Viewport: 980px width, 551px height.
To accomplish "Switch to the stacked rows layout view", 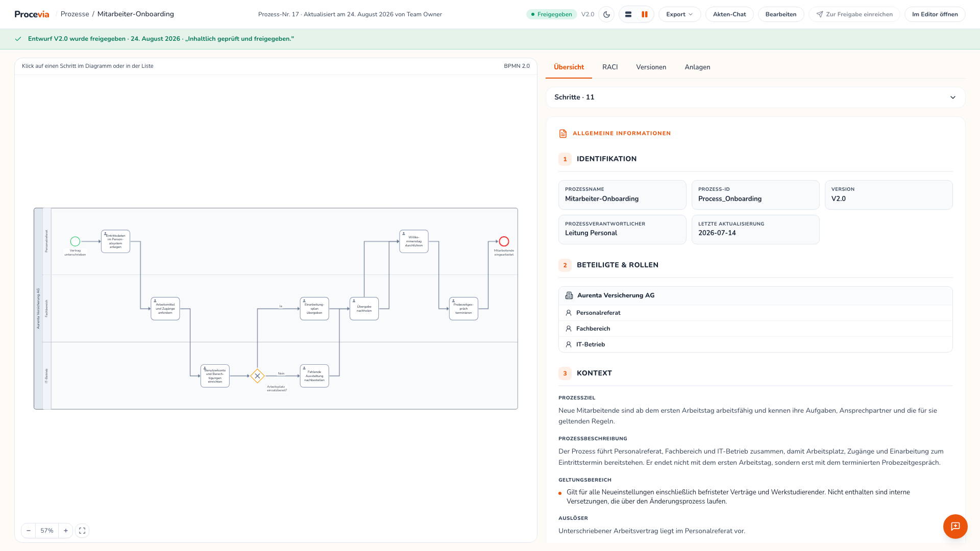I will pos(628,14).
